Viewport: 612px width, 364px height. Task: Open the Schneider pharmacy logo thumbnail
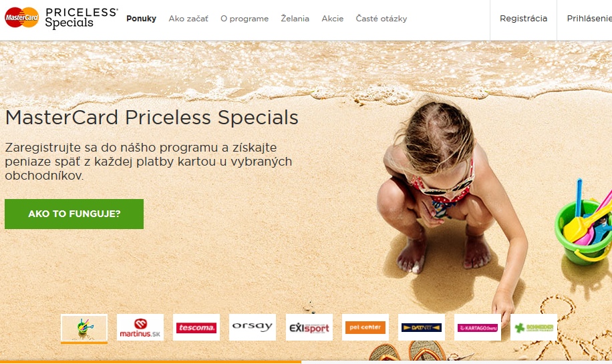534,327
